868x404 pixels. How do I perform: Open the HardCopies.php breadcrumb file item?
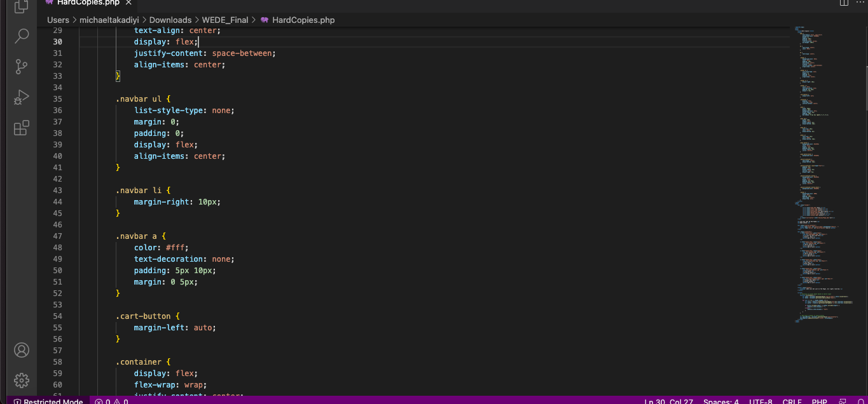coord(297,20)
